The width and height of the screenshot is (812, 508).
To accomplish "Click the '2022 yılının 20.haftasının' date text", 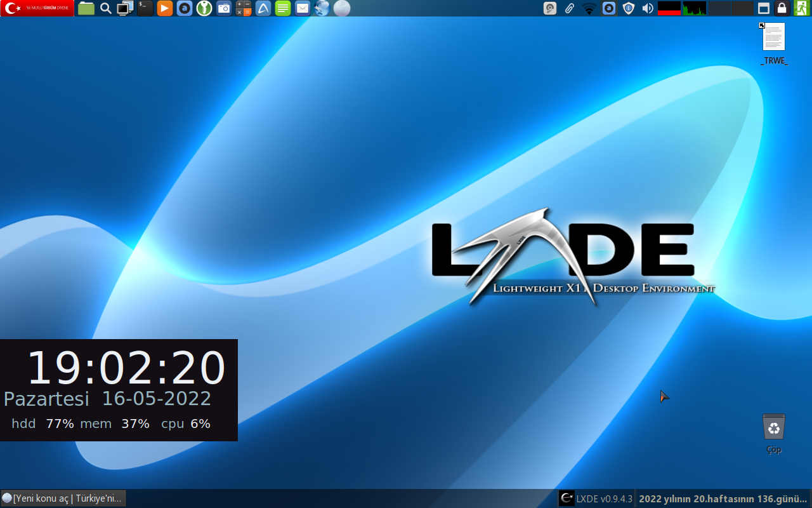I will [723, 498].
